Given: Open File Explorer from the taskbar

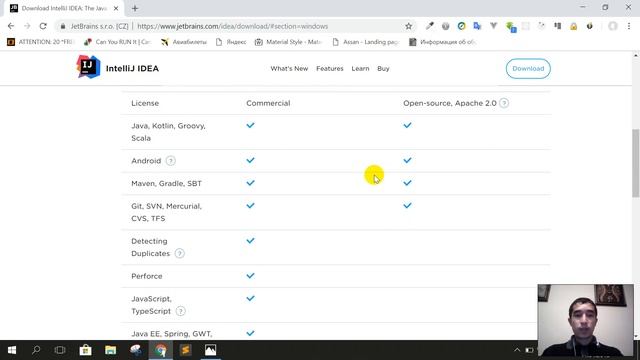Looking at the screenshot, I should pos(110,350).
